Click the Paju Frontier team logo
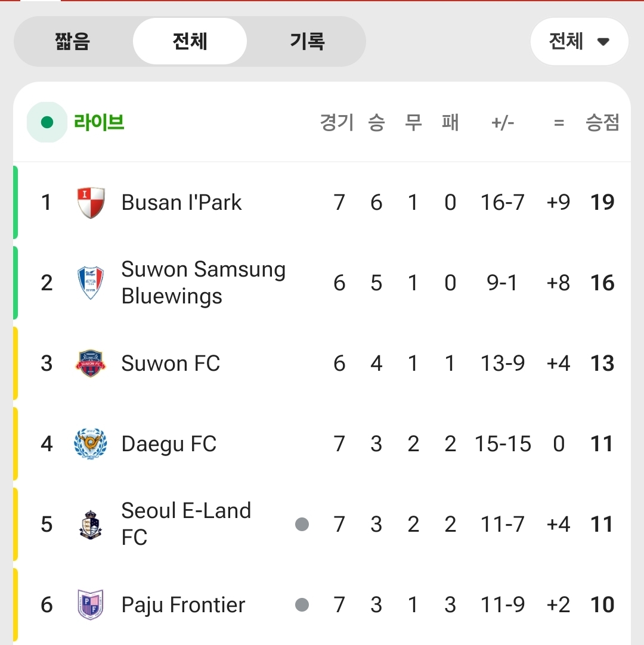This screenshot has height=645, width=644. pos(91,605)
